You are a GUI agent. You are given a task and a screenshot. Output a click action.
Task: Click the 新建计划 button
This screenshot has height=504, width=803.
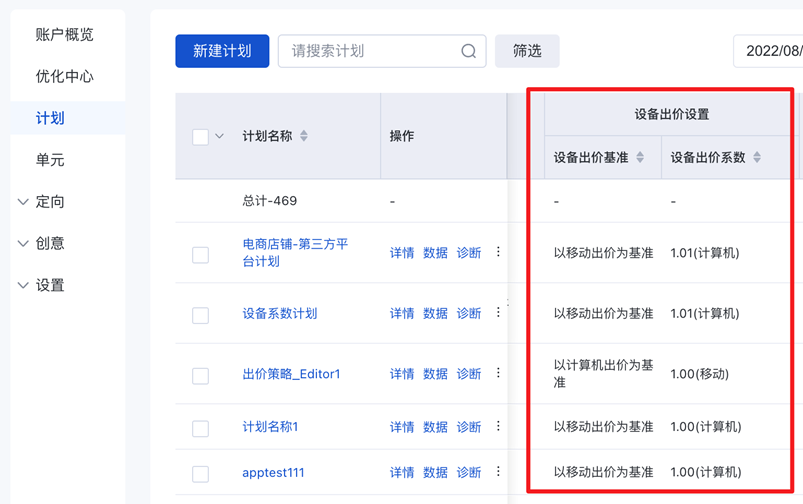[x=222, y=52]
